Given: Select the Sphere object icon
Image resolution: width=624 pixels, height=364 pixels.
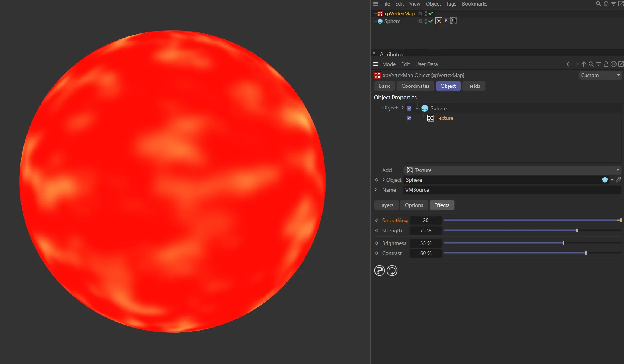Looking at the screenshot, I should (381, 21).
